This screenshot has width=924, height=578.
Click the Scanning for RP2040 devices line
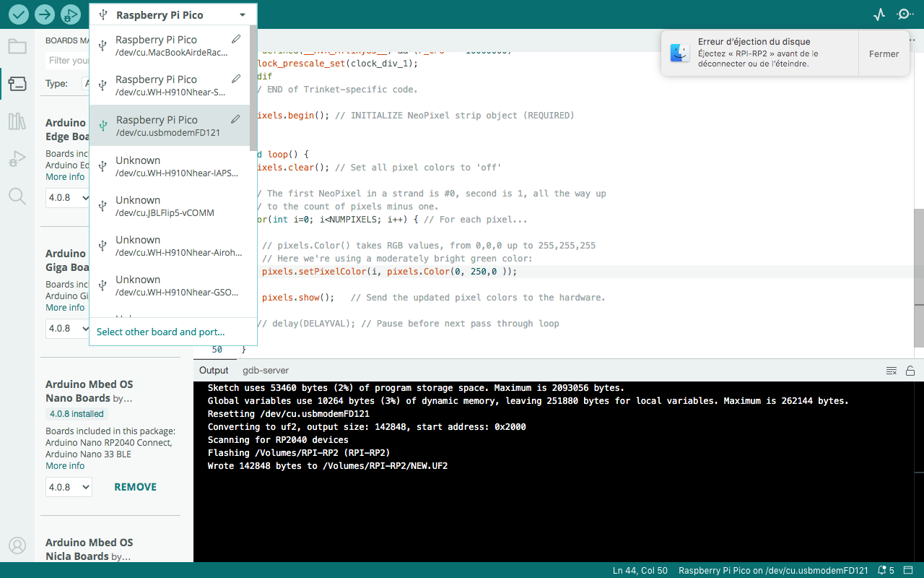click(278, 440)
